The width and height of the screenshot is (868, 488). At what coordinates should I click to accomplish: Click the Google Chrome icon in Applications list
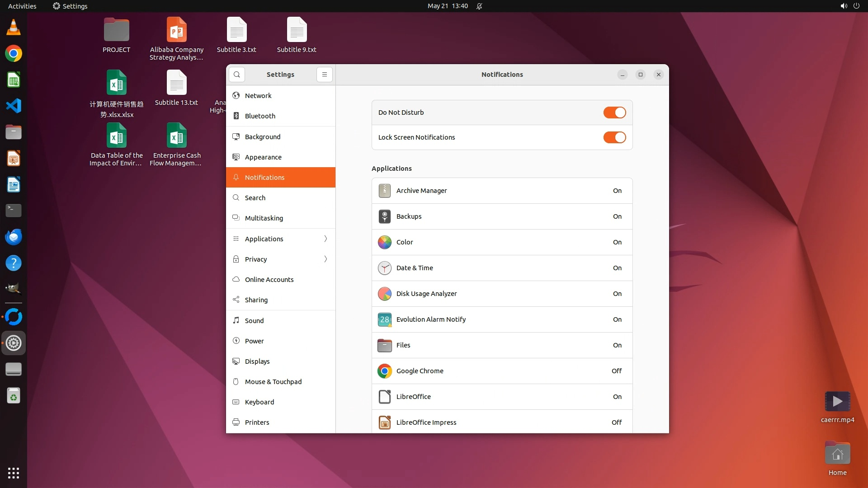click(384, 371)
